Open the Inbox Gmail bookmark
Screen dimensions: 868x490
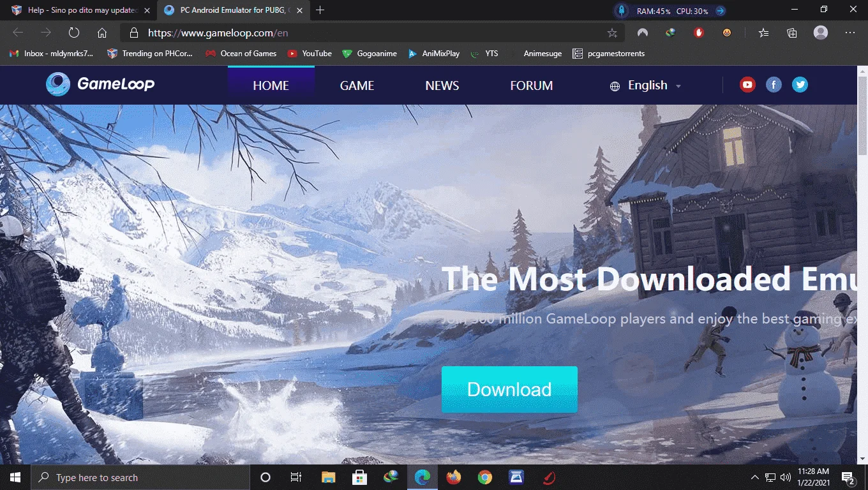(52, 54)
